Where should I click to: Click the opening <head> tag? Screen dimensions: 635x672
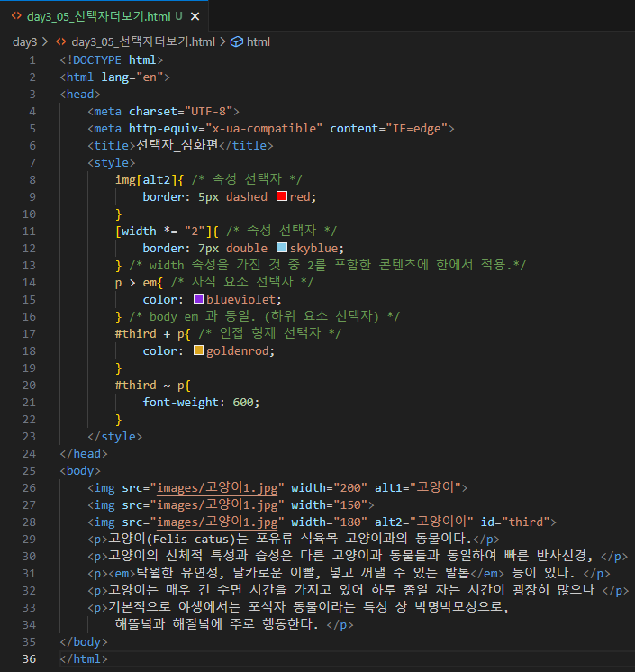[80, 95]
